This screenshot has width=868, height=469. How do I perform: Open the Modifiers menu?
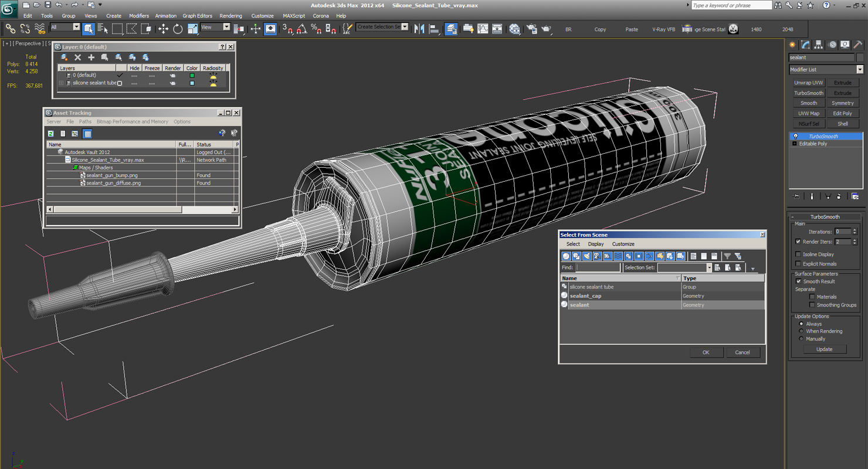[139, 16]
